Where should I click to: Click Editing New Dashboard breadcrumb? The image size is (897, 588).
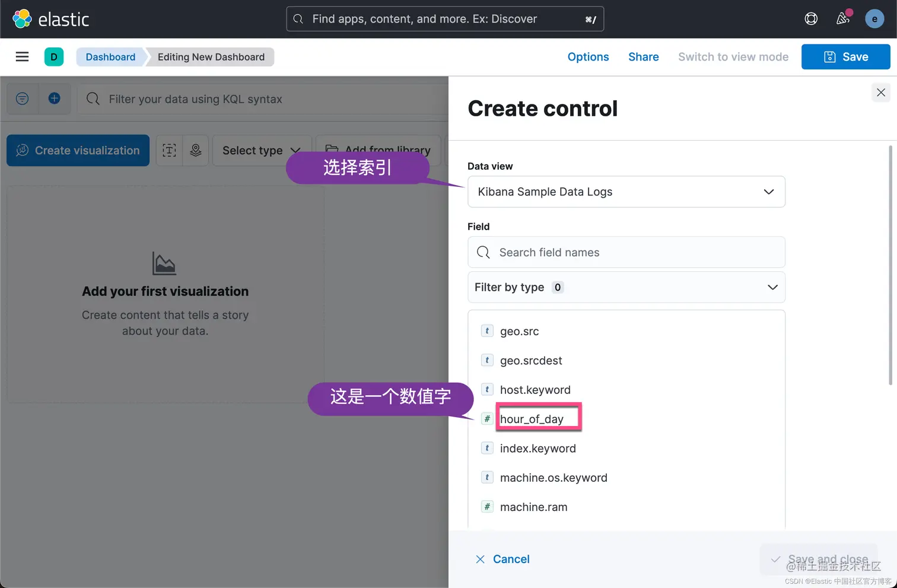[211, 57]
